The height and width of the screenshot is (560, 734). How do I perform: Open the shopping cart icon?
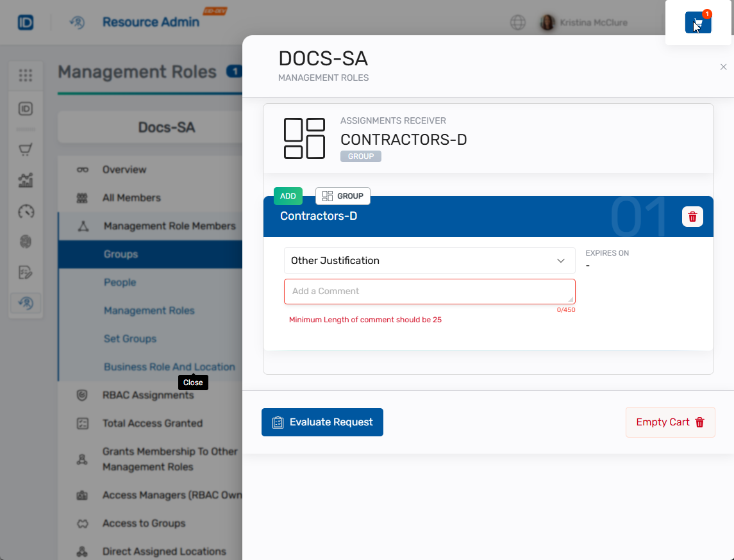[698, 22]
